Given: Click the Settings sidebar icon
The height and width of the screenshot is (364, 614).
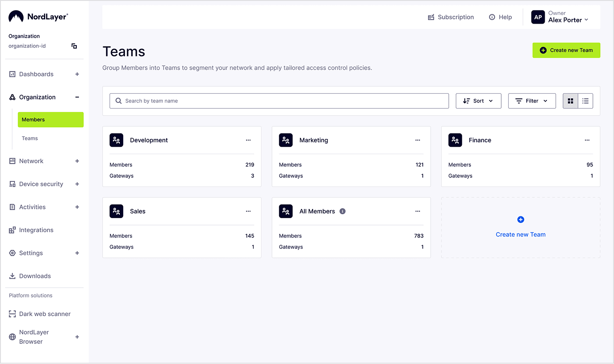Looking at the screenshot, I should click(12, 253).
